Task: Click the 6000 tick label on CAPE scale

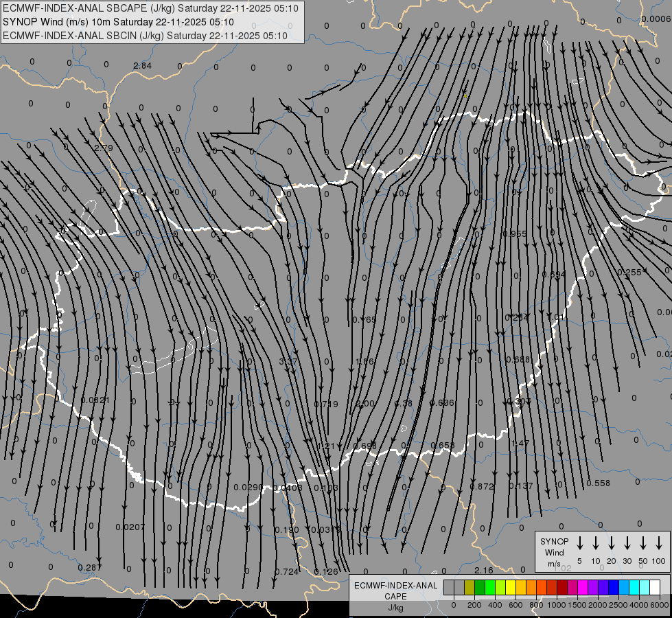Action: tap(659, 605)
